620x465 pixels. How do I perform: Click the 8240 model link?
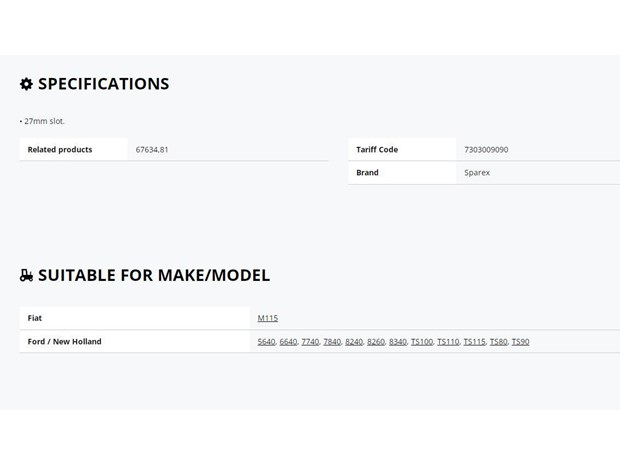click(x=354, y=342)
